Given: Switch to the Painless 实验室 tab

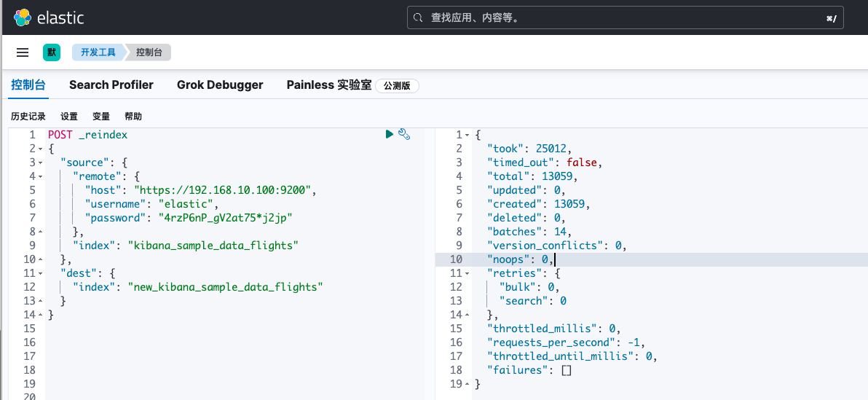Looking at the screenshot, I should click(x=329, y=85).
